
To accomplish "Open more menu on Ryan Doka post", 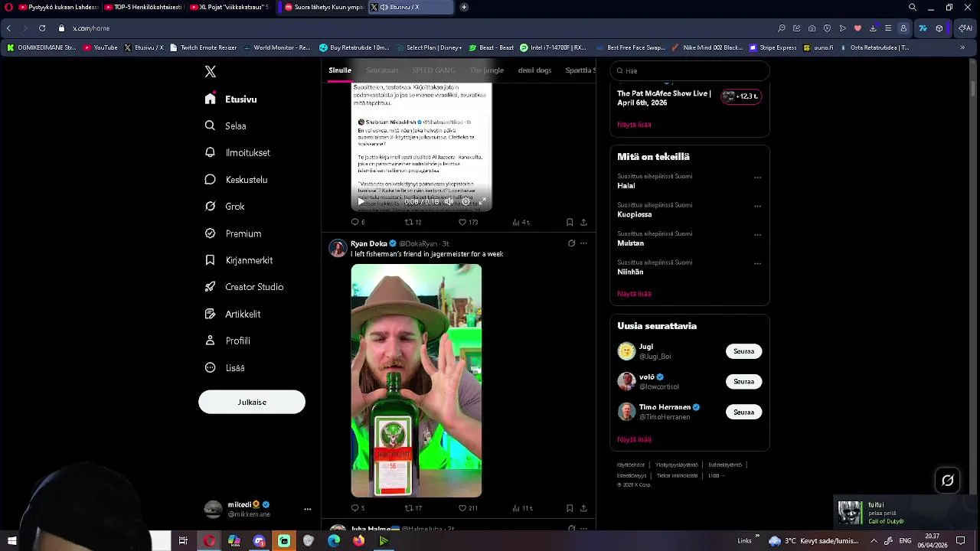I will (x=583, y=243).
